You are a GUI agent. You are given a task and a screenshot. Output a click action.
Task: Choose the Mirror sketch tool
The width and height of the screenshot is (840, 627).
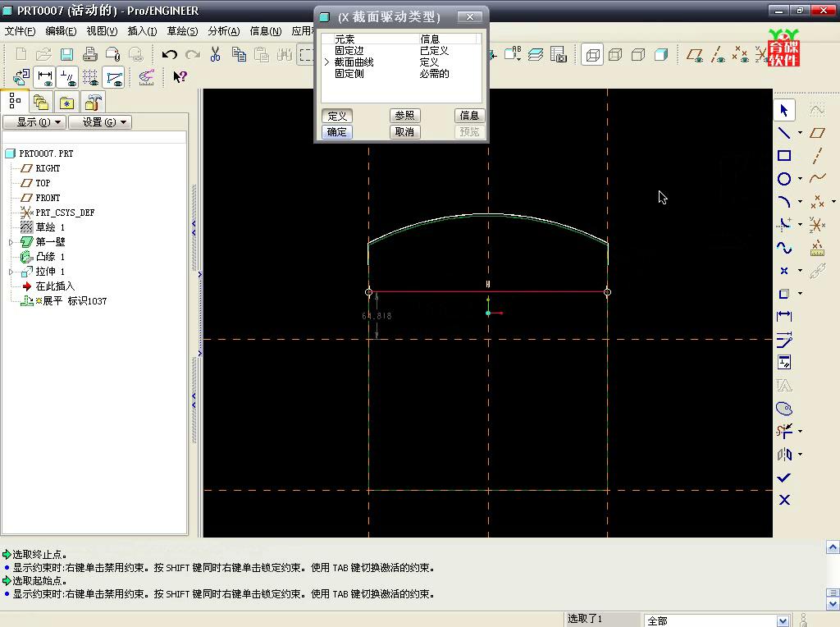tap(784, 455)
